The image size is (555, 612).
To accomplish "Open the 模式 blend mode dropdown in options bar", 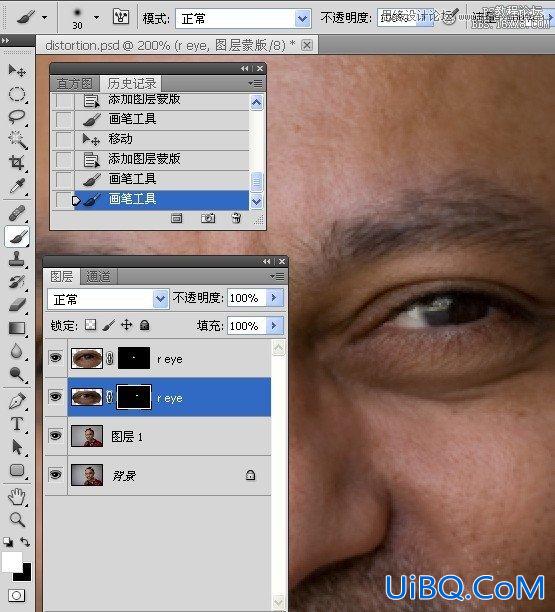I will coord(302,18).
